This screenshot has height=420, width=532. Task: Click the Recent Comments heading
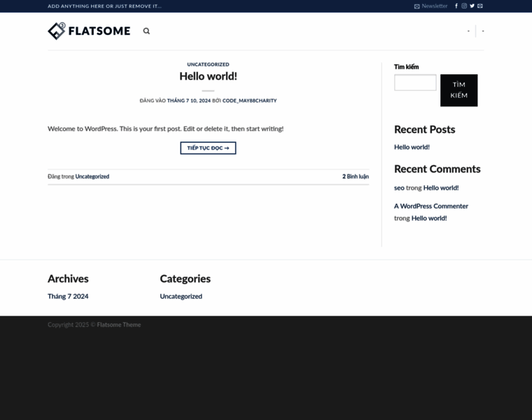coord(437,169)
